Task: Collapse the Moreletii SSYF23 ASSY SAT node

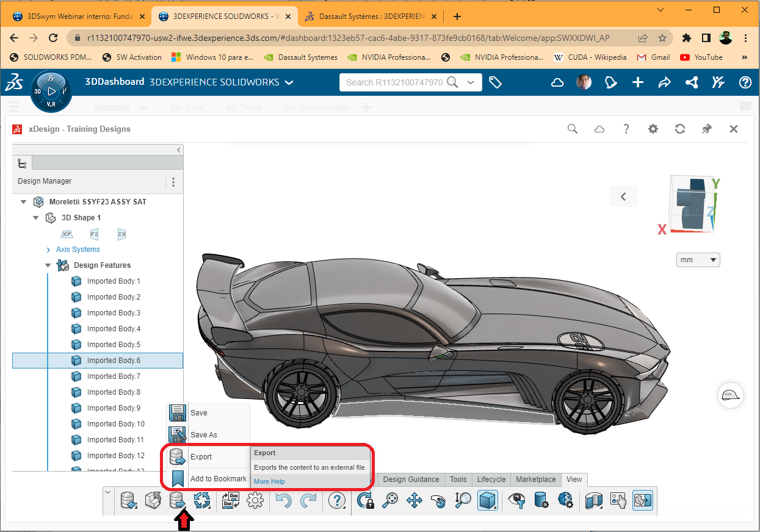Action: pyautogui.click(x=24, y=202)
